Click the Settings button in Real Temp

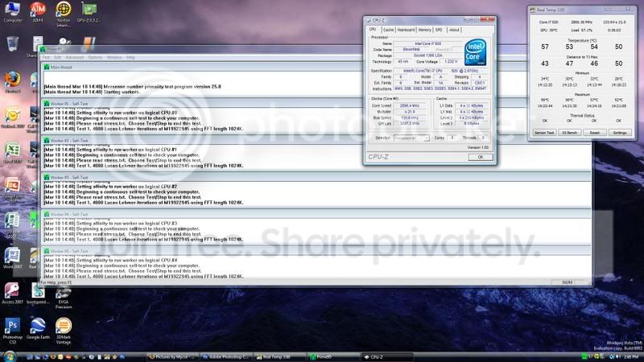click(x=620, y=133)
